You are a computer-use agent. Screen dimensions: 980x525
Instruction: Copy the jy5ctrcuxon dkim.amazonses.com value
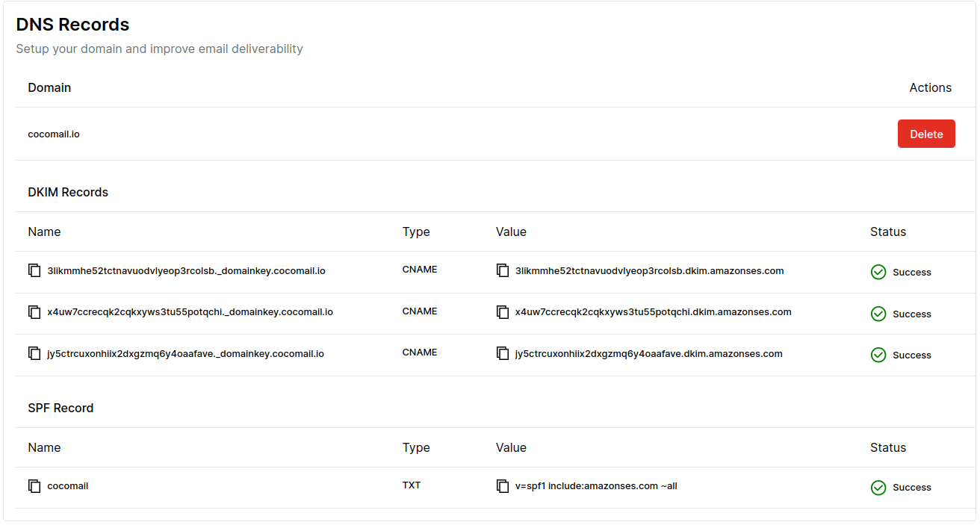coord(503,353)
